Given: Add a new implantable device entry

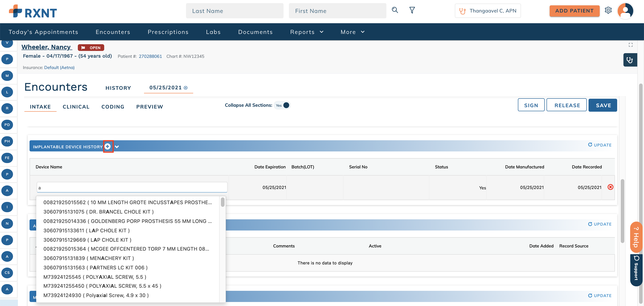Looking at the screenshot, I should pos(108,146).
